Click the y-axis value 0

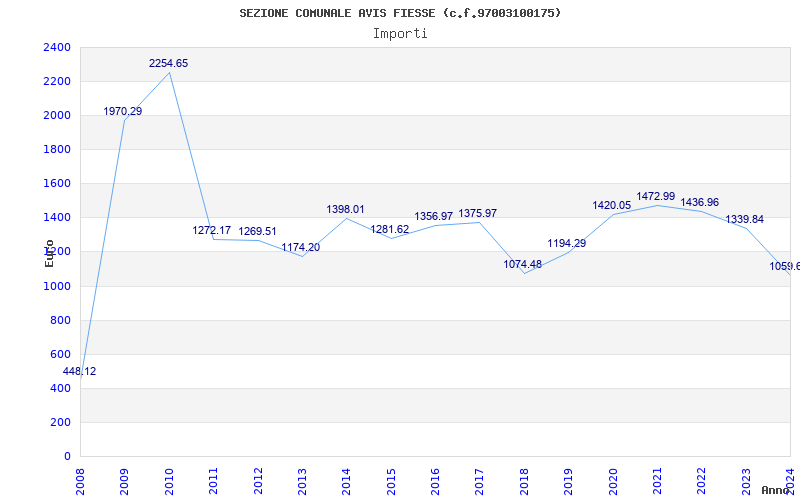click(x=67, y=457)
